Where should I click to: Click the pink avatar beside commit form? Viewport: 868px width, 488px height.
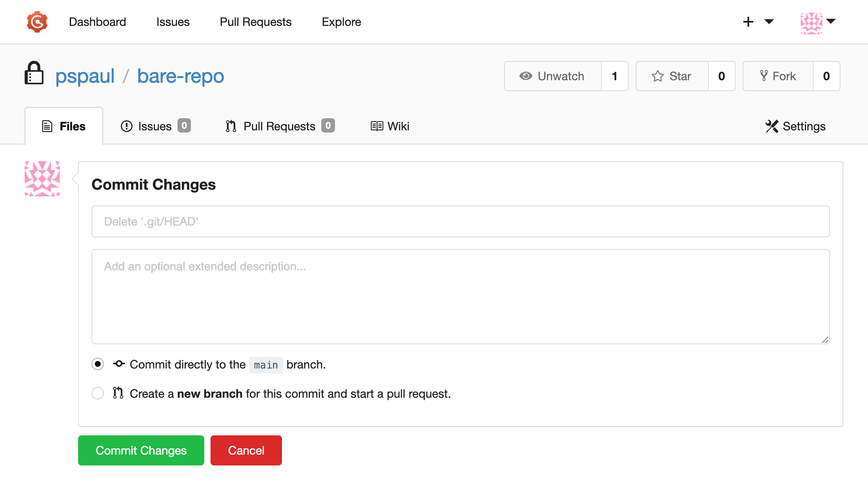pos(42,179)
